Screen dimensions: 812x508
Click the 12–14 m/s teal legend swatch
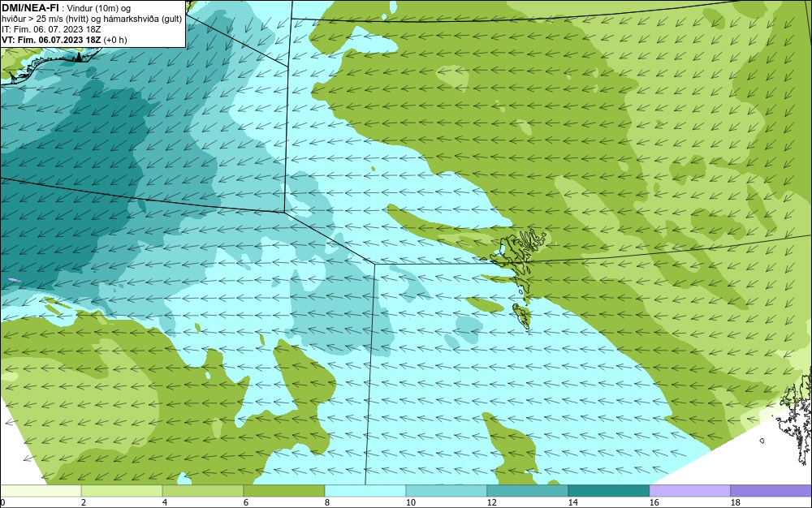point(527,491)
